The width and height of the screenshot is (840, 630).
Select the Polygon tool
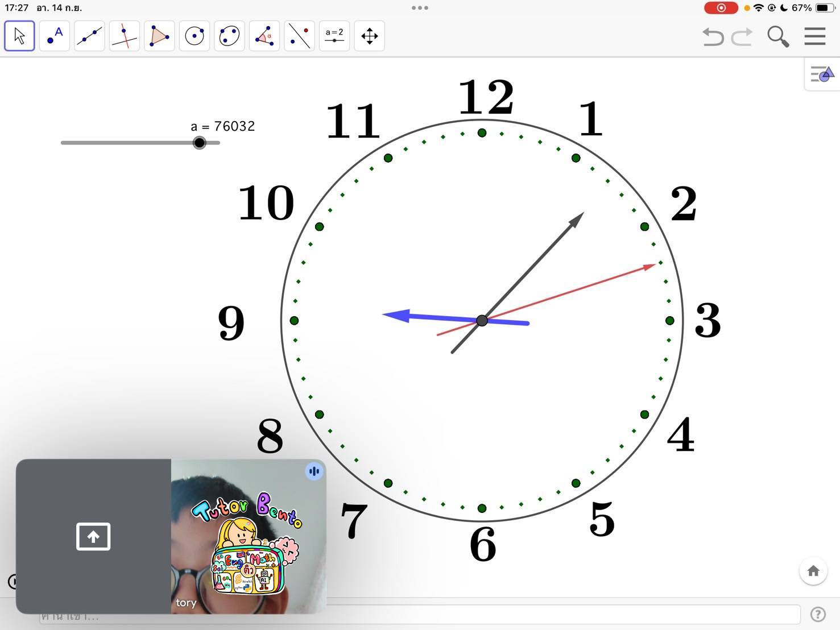[159, 35]
